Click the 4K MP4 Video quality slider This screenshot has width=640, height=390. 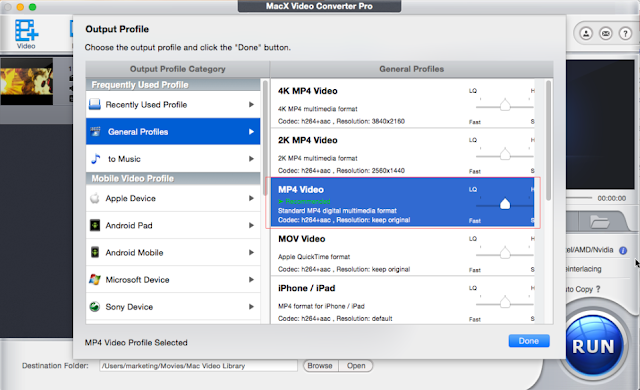(505, 105)
